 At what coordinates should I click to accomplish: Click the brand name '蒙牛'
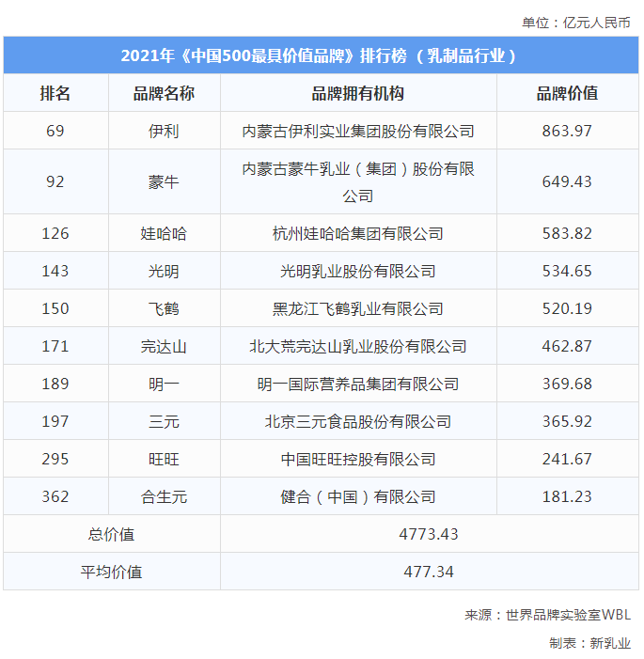(164, 182)
